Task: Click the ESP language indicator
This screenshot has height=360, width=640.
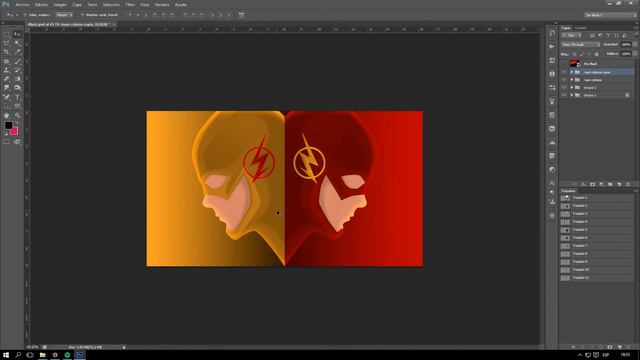Action: [606, 355]
